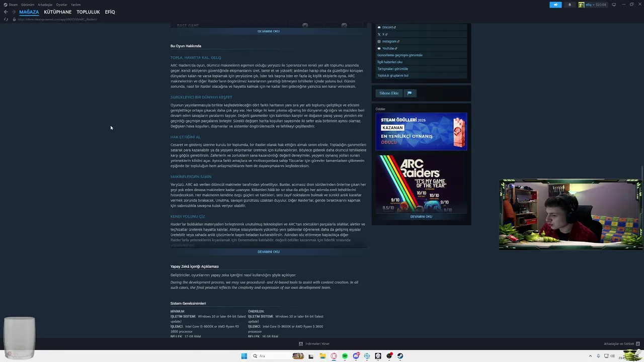644x362 pixels.
Task: Switch to the KÜTÜPHANE tab
Action: point(58,12)
